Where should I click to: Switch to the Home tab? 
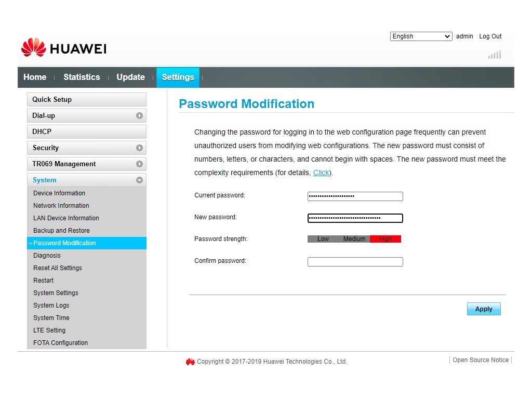35,77
